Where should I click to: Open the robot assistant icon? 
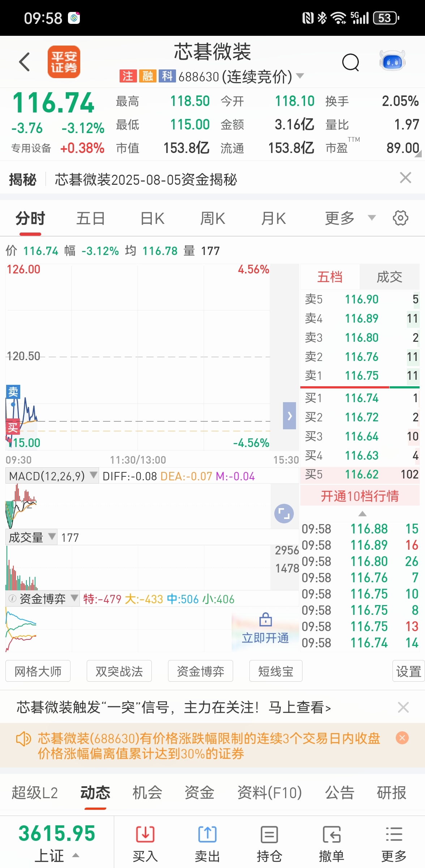[392, 61]
